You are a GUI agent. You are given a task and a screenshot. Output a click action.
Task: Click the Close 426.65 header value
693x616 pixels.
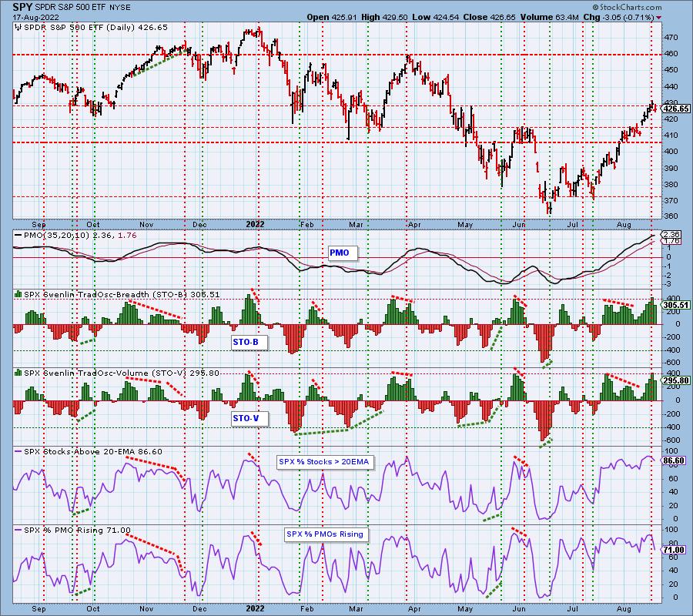tap(489, 17)
